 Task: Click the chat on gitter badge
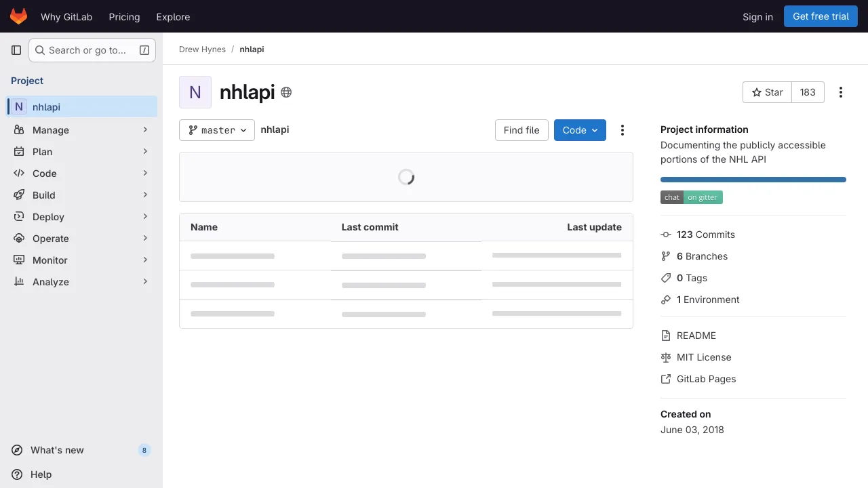(692, 197)
